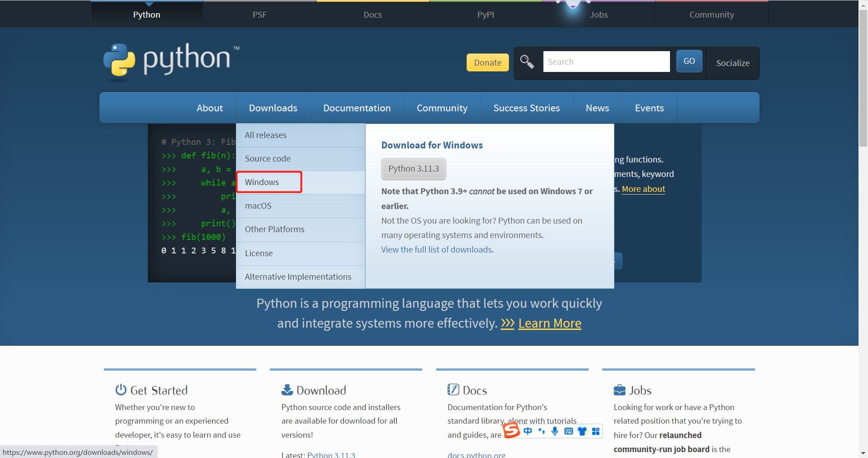The height and width of the screenshot is (458, 868).
Task: Open the Downloads navigation menu
Action: click(x=273, y=108)
